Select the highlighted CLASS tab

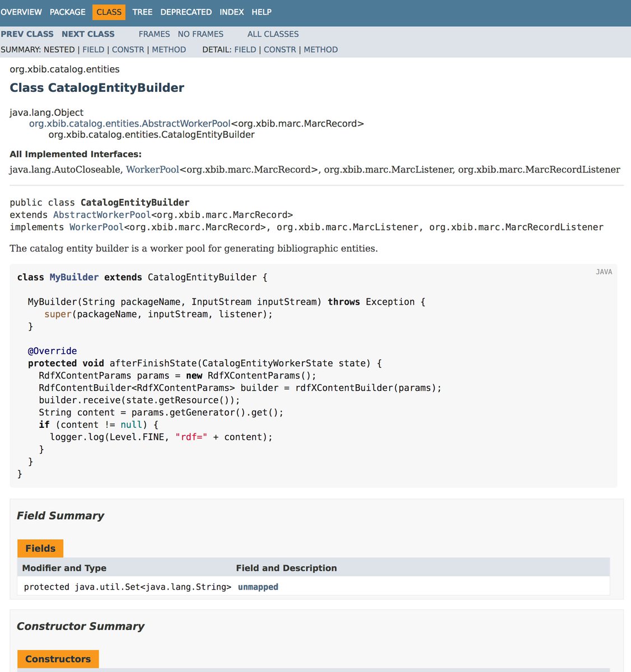(109, 12)
